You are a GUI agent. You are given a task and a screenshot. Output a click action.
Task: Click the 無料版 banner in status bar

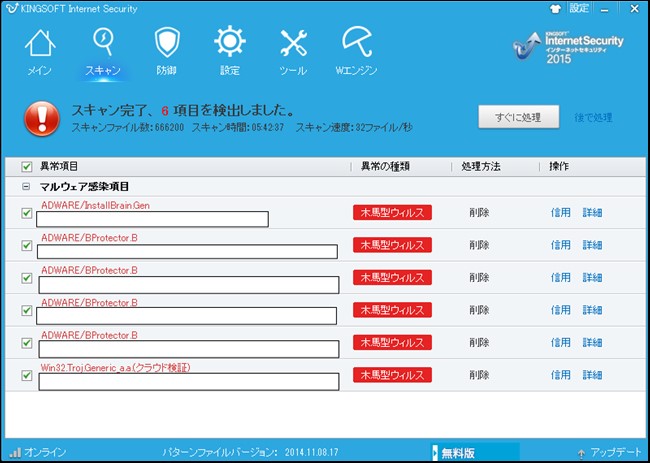tap(475, 453)
